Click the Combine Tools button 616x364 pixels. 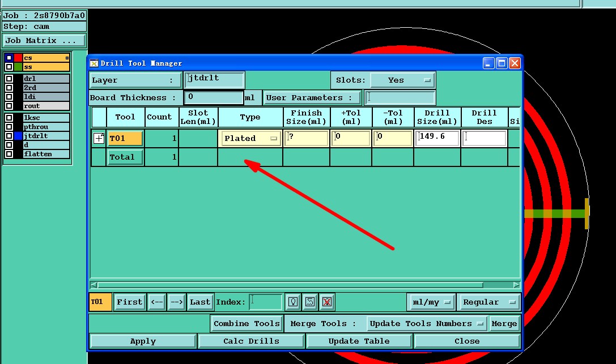coord(247,324)
